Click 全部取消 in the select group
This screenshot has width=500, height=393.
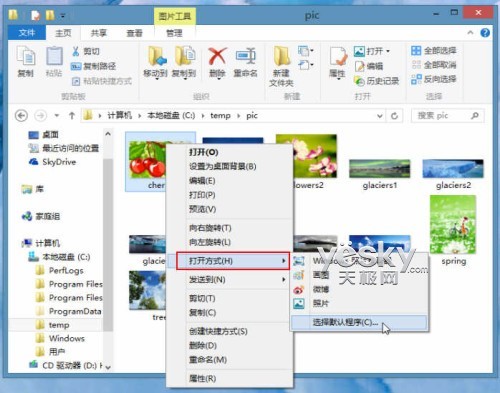click(x=434, y=65)
